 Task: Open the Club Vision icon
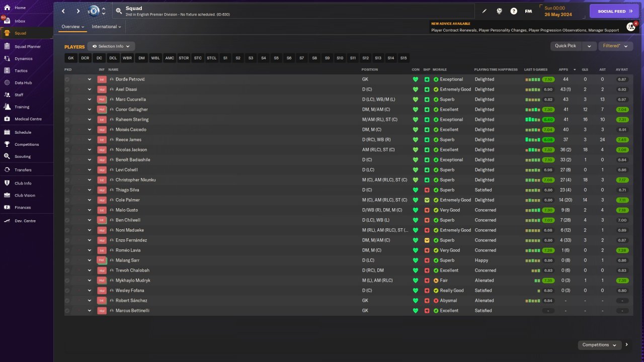(x=7, y=195)
